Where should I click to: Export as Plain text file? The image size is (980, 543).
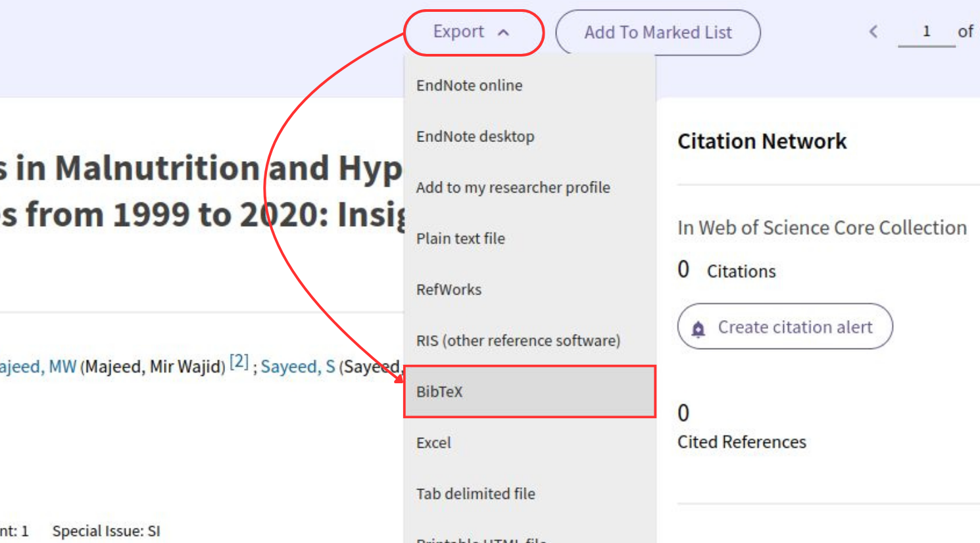click(x=460, y=239)
